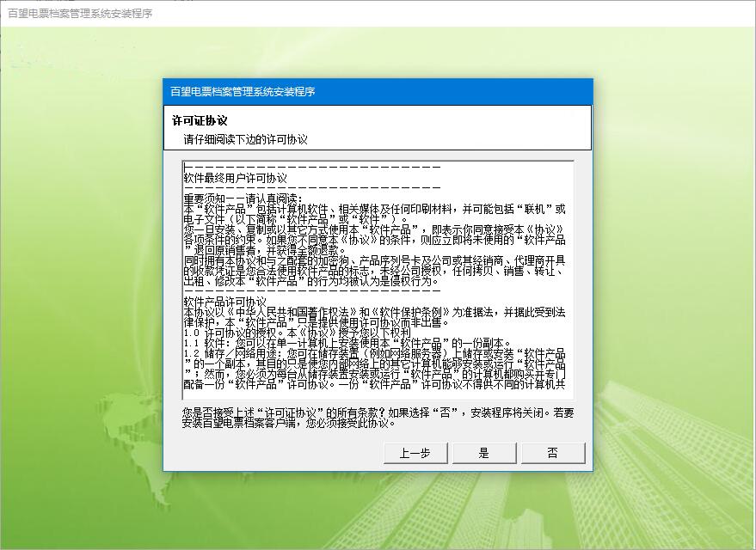This screenshot has width=756, height=550.
Task: Go back with the 上一步 button
Action: coord(415,453)
